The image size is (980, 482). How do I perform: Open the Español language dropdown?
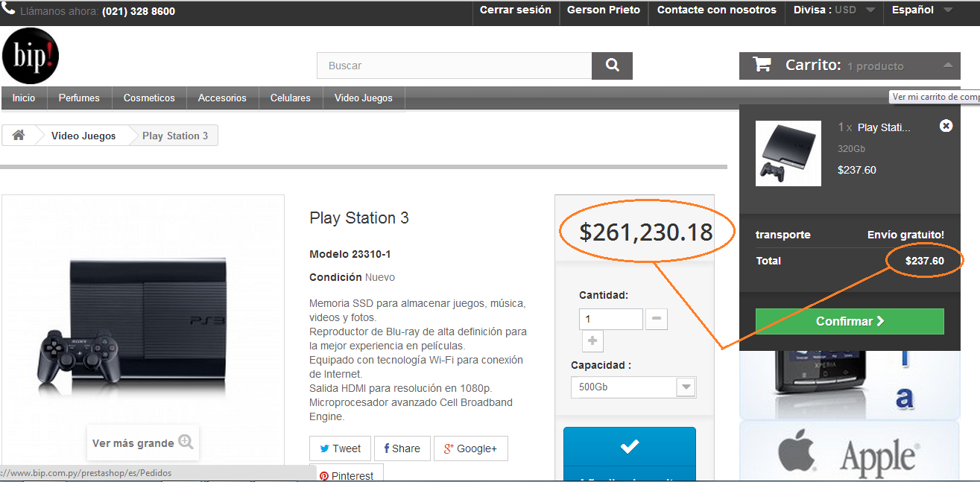pos(923,10)
